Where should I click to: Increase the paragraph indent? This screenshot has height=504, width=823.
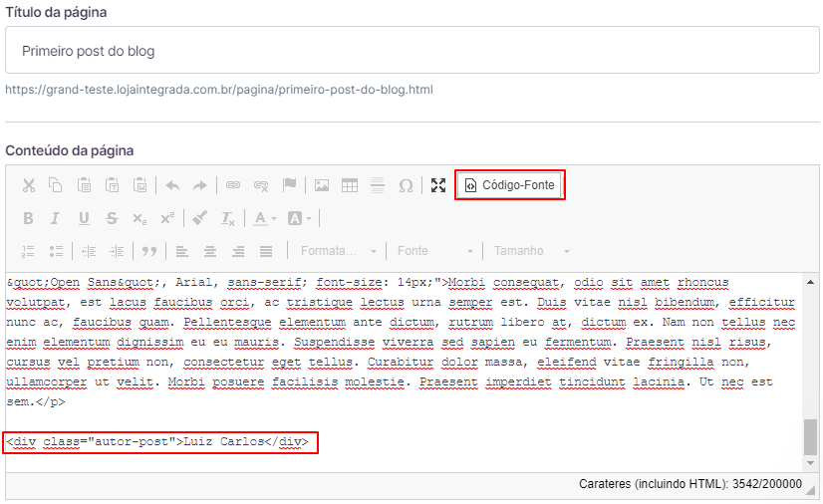click(x=117, y=251)
